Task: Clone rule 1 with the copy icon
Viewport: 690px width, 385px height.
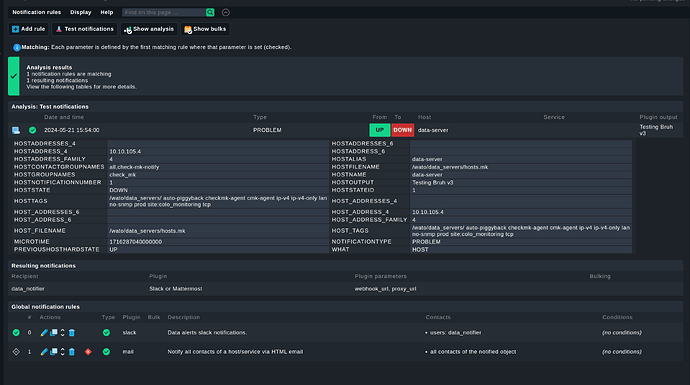Action: click(x=54, y=352)
